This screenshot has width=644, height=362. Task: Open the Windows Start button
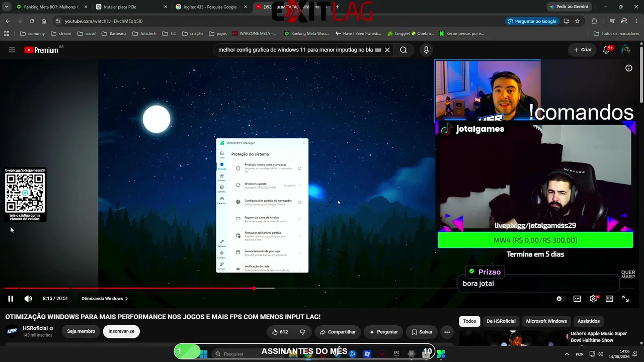(203, 354)
